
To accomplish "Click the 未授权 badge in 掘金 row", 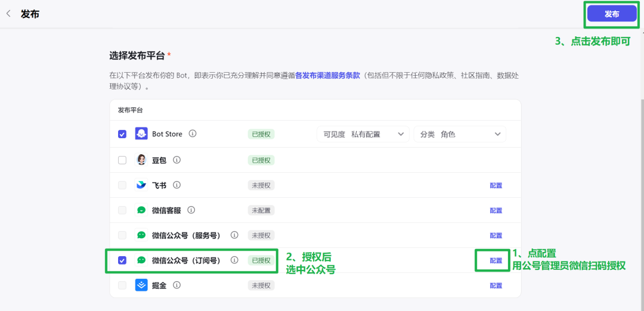I will 261,285.
